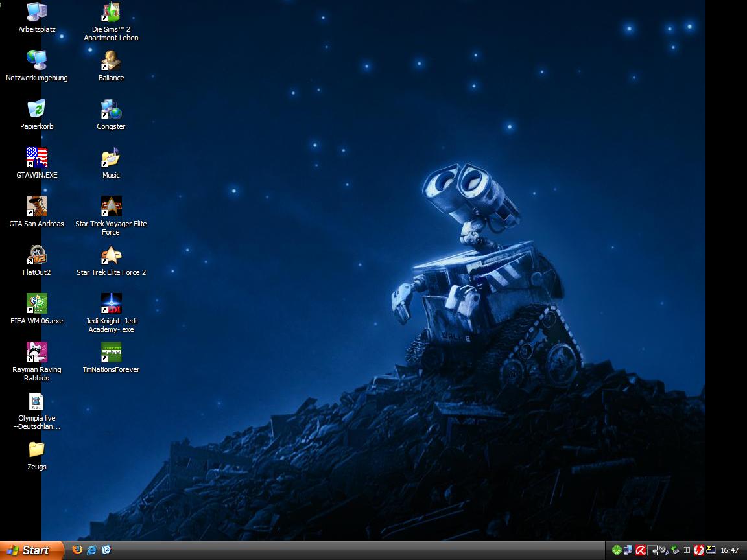
Task: Select Star Trek Voyager Elite Force icon
Action: [111, 206]
